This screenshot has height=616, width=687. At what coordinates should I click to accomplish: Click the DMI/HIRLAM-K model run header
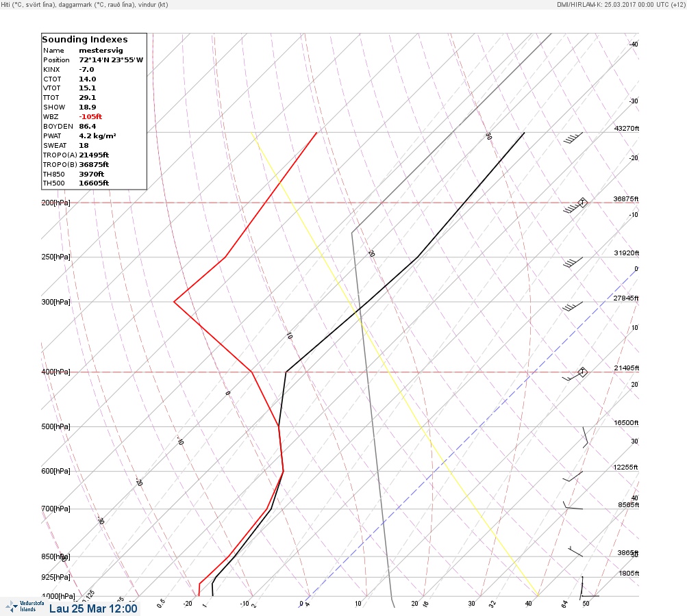click(621, 4)
